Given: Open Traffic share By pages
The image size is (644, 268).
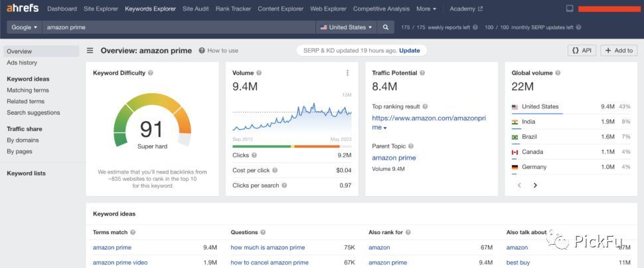Looking at the screenshot, I should pyautogui.click(x=19, y=151).
